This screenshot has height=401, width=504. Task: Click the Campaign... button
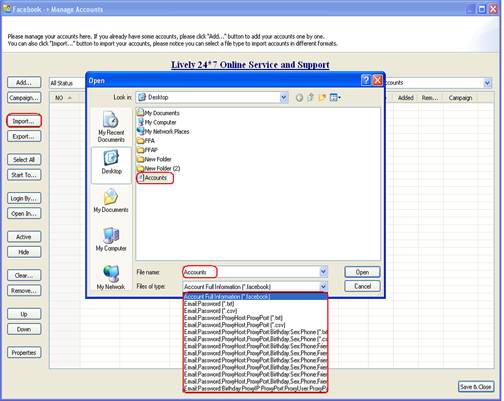point(24,98)
